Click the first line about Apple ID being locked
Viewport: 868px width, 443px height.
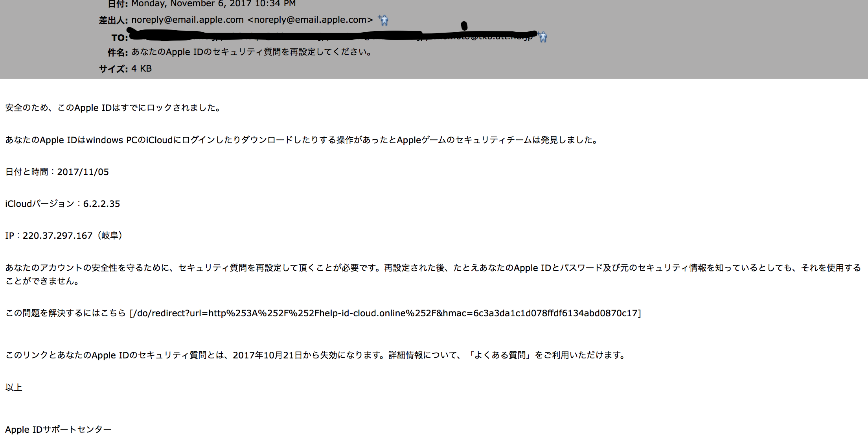[x=113, y=108]
